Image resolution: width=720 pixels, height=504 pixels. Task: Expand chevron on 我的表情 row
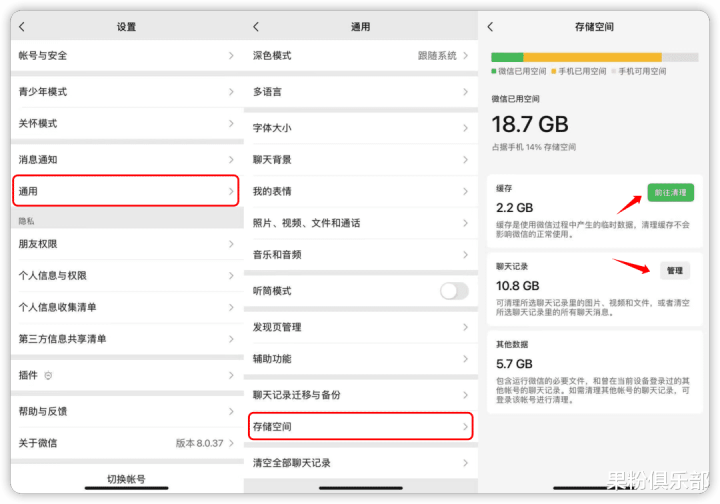coord(465,191)
